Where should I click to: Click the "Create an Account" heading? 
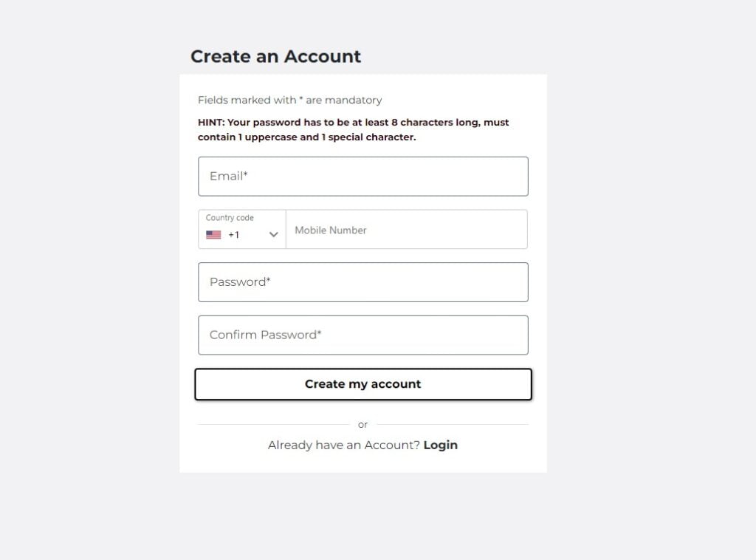[275, 57]
